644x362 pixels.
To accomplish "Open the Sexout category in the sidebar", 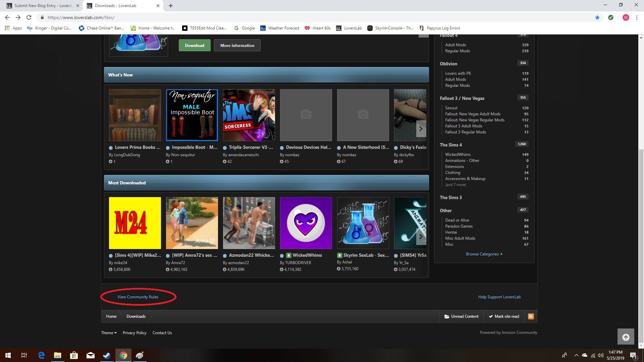I will [451, 108].
